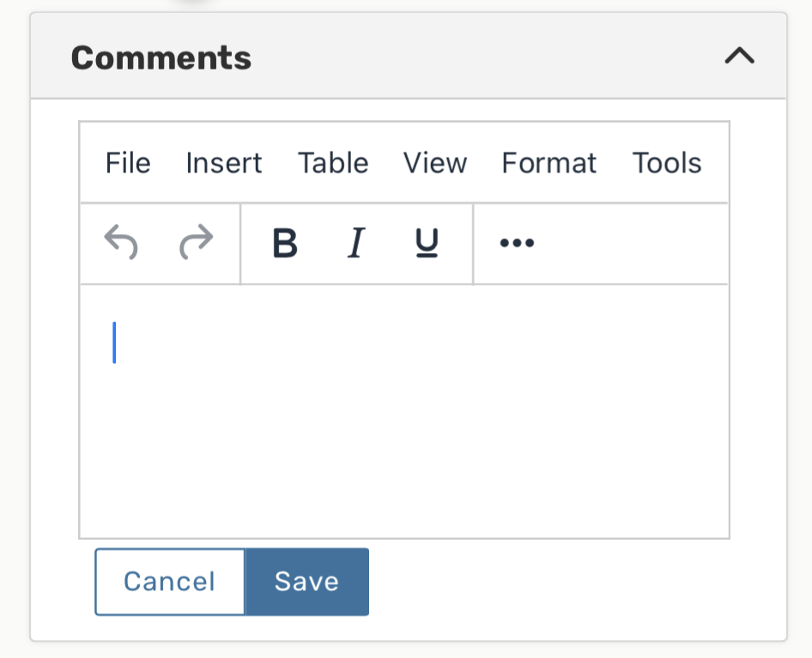The width and height of the screenshot is (812, 658).
Task: Open the Insert menu
Action: (224, 163)
